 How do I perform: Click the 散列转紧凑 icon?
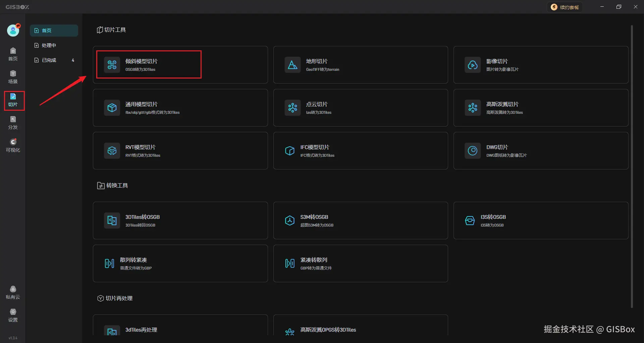coord(109,263)
